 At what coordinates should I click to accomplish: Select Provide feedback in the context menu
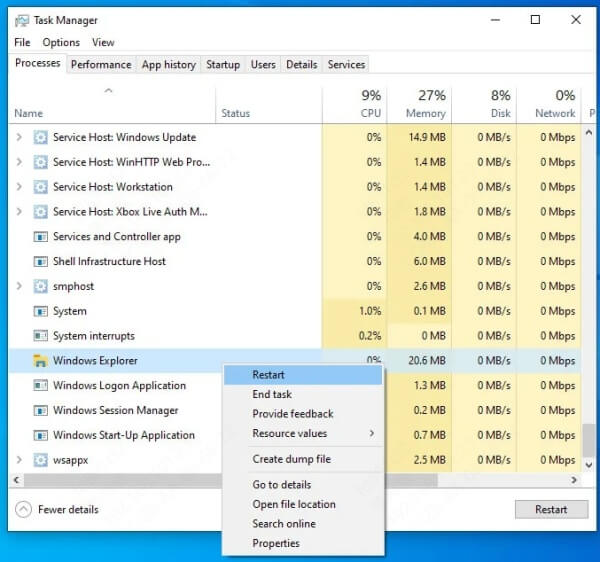point(303,414)
